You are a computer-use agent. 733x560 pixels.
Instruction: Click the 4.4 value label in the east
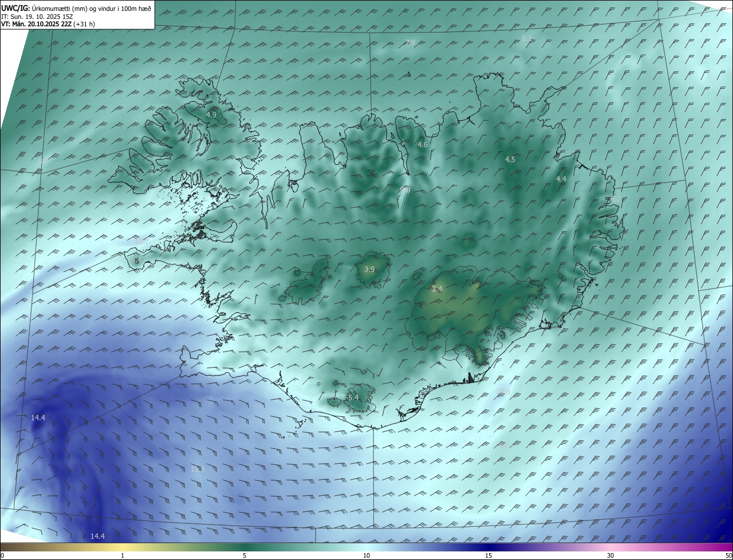point(561,179)
